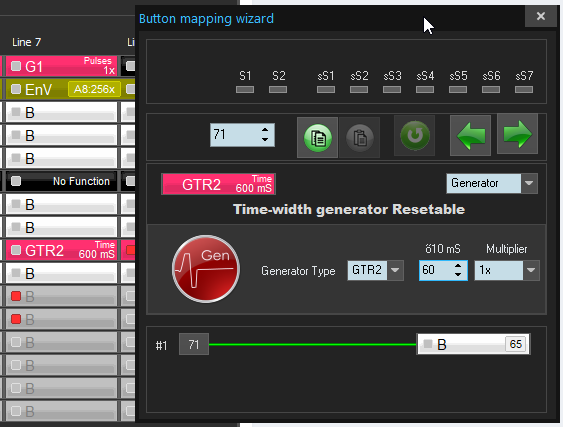This screenshot has width=563, height=427.
Task: Toggle checkbox on GTR2 row in Line 7
Action: tap(16, 250)
